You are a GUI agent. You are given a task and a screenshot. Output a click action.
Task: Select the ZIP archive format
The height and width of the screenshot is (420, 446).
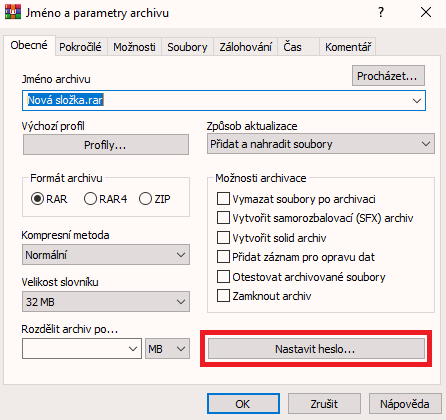(154, 199)
